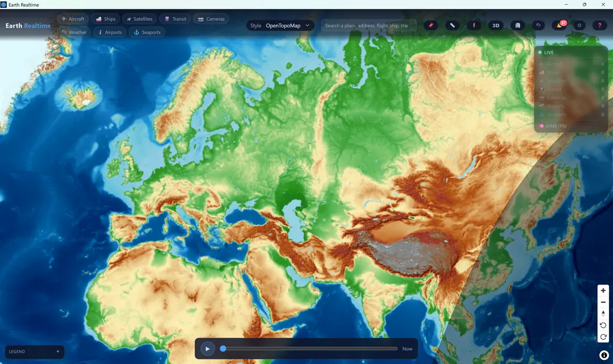Viewport: 613px width, 364px height.
Task: Toggle the Aircraft layer chip
Action: 73,19
